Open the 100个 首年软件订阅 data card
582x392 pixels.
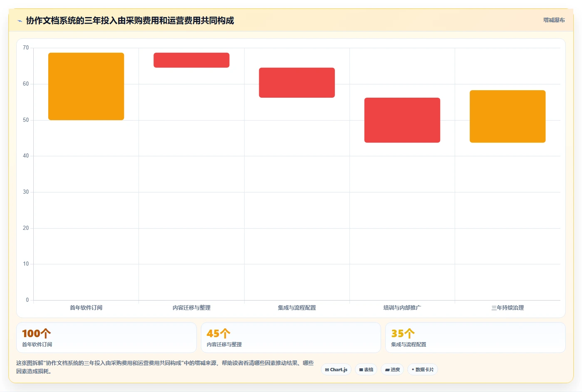coord(106,338)
